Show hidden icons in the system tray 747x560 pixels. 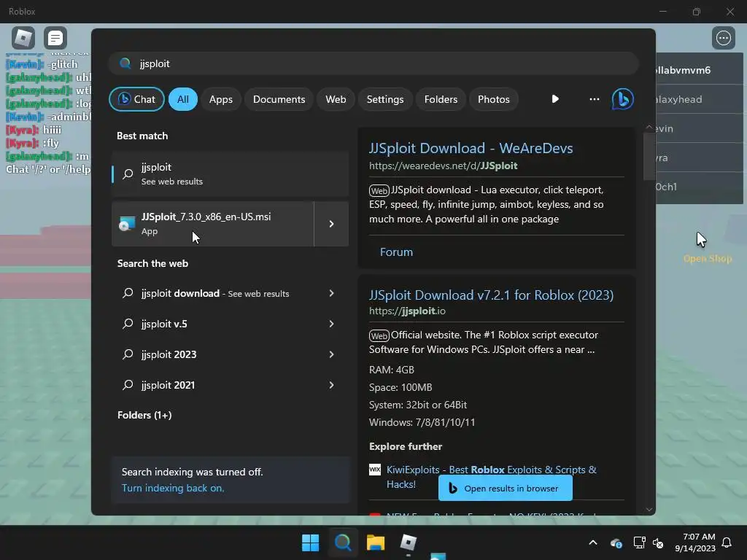tap(593, 542)
